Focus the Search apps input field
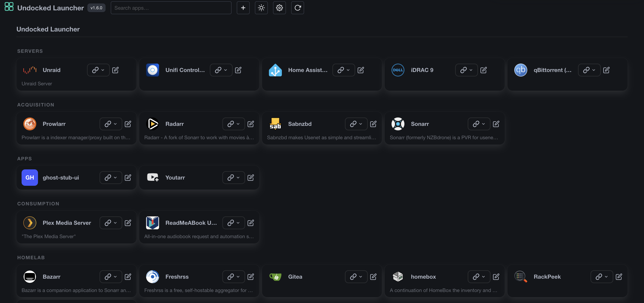This screenshot has height=303, width=644. pos(171,8)
